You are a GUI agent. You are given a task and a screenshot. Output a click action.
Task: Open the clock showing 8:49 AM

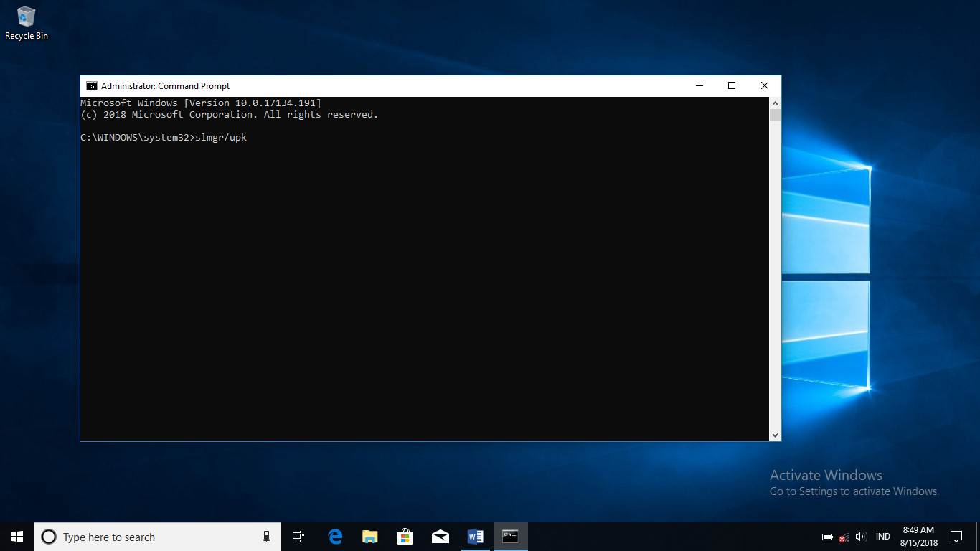tap(919, 537)
